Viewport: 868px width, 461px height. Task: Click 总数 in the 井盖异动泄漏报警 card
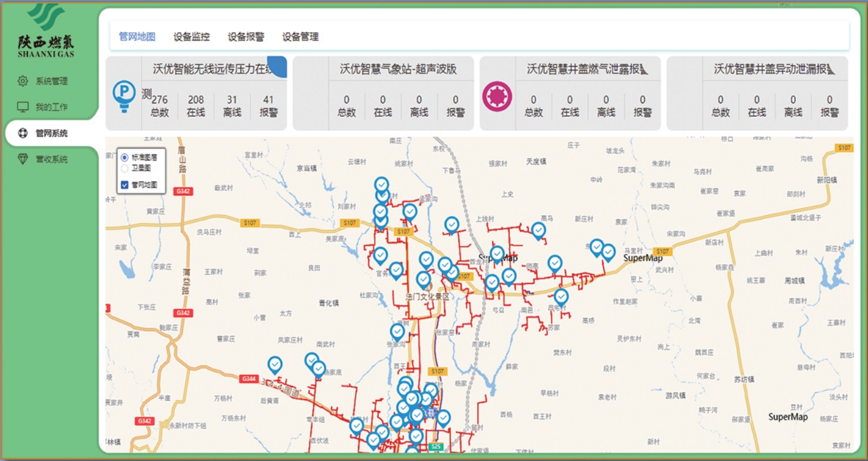[x=720, y=113]
